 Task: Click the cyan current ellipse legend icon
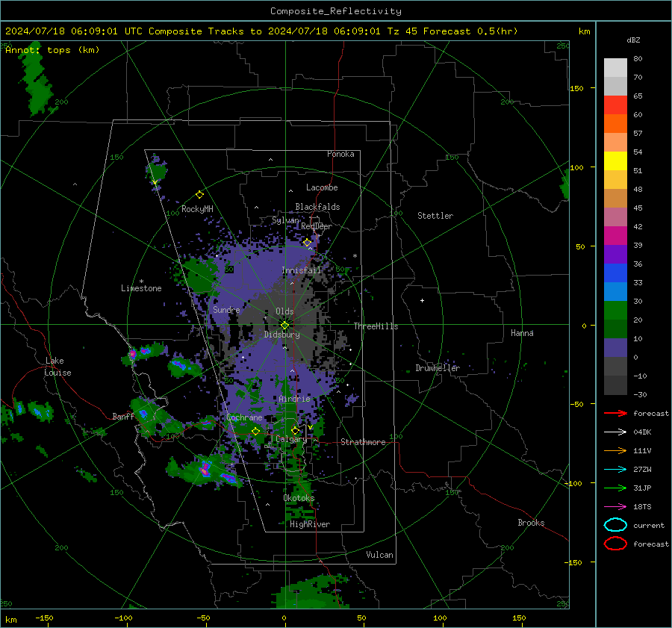pos(615,525)
